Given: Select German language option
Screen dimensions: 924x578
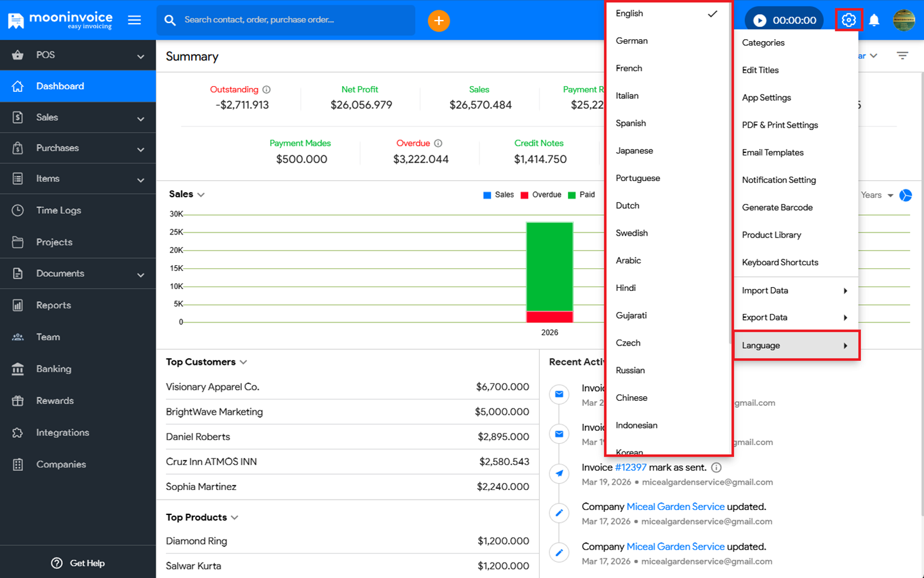Looking at the screenshot, I should tap(632, 41).
